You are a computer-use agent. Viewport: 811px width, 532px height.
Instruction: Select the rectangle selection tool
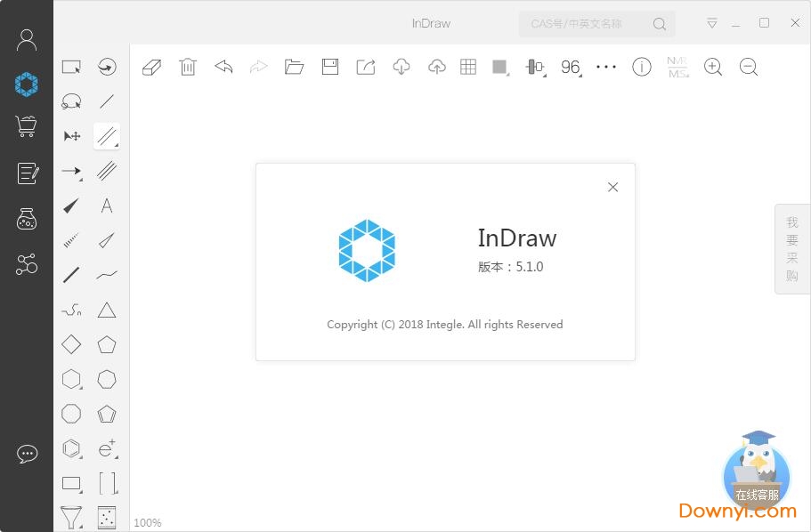(71, 68)
